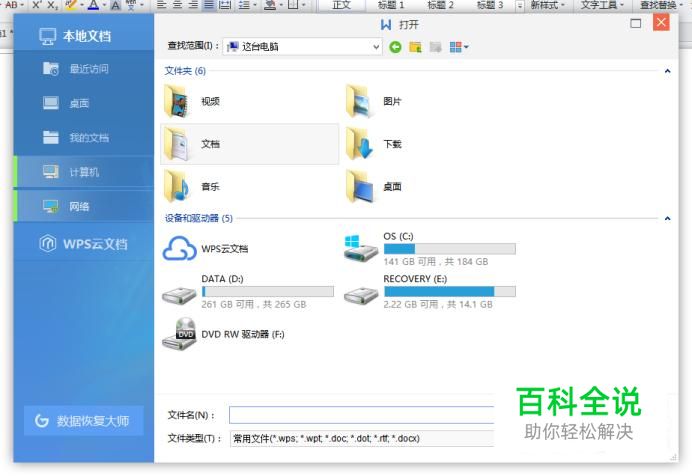692x476 pixels.
Task: Click RECOVERY (E:) usage bar
Action: pos(450,292)
